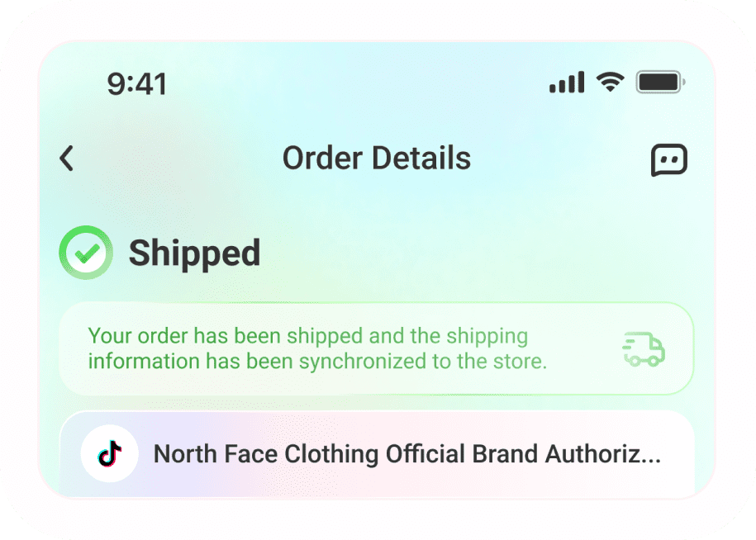Click the 9:41 clock in status bar
The width and height of the screenshot is (756, 540).
(137, 84)
